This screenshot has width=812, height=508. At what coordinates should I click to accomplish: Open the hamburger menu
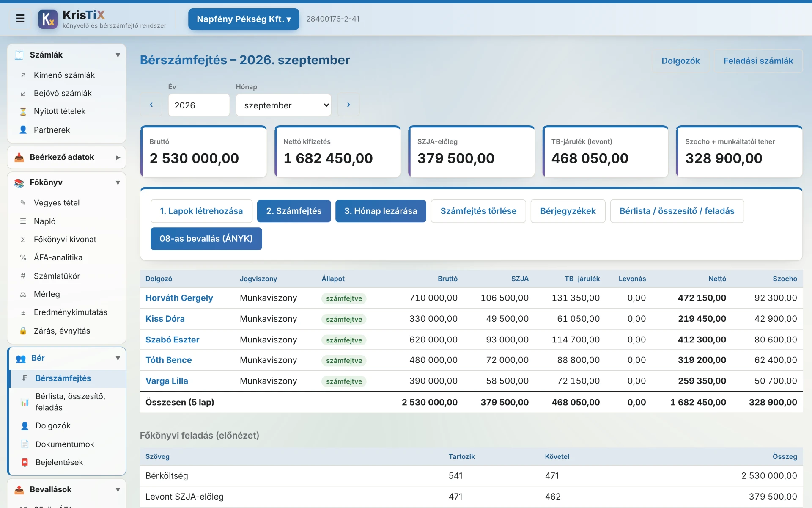[x=20, y=19]
